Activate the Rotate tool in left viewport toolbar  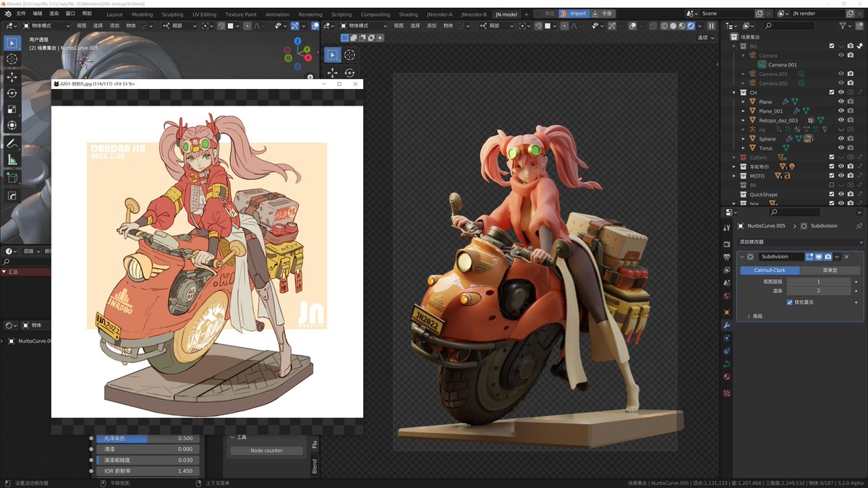click(12, 93)
